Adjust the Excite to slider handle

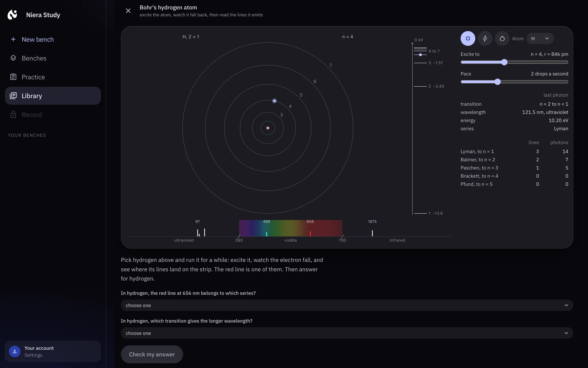click(504, 62)
